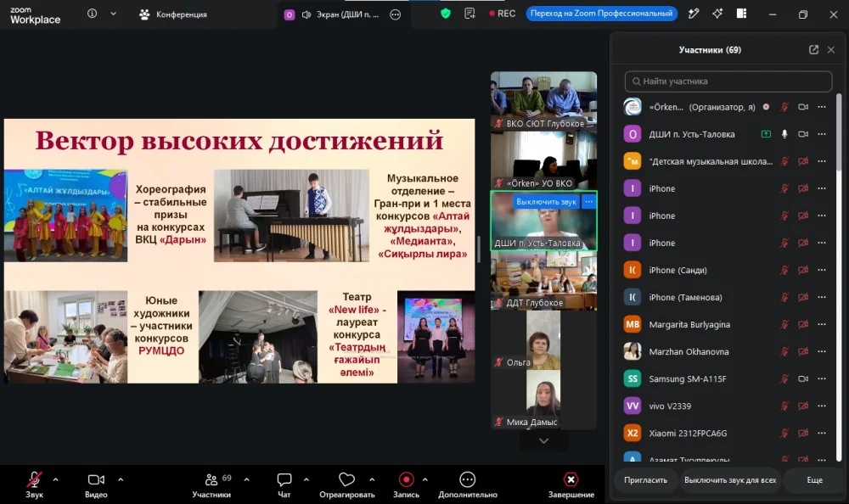The height and width of the screenshot is (504, 849).
Task: Open more options for iPhone (Таменова)
Action: (821, 297)
